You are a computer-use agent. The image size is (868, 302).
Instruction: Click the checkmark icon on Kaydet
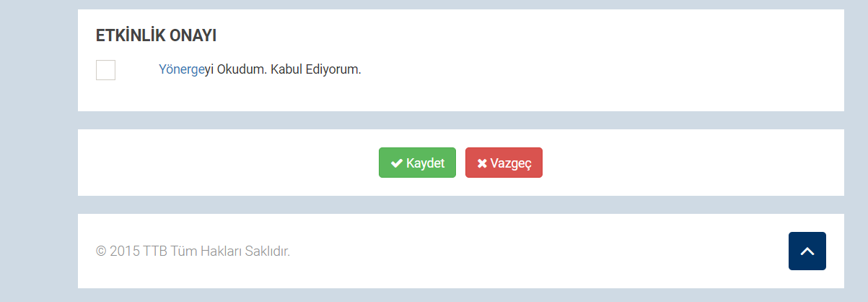pyautogui.click(x=396, y=163)
